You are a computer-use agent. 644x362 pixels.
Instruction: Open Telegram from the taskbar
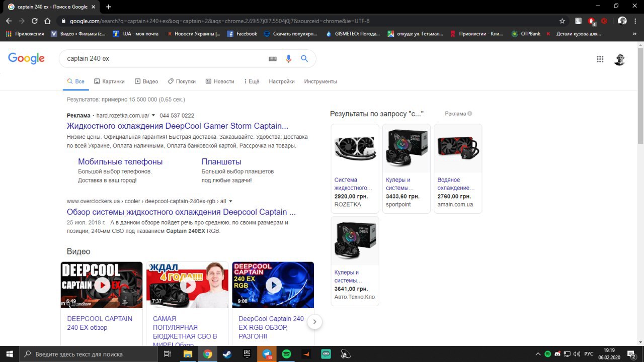tap(267, 354)
